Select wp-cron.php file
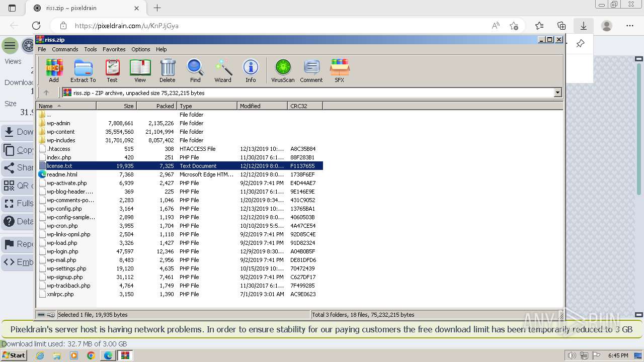 (x=62, y=226)
